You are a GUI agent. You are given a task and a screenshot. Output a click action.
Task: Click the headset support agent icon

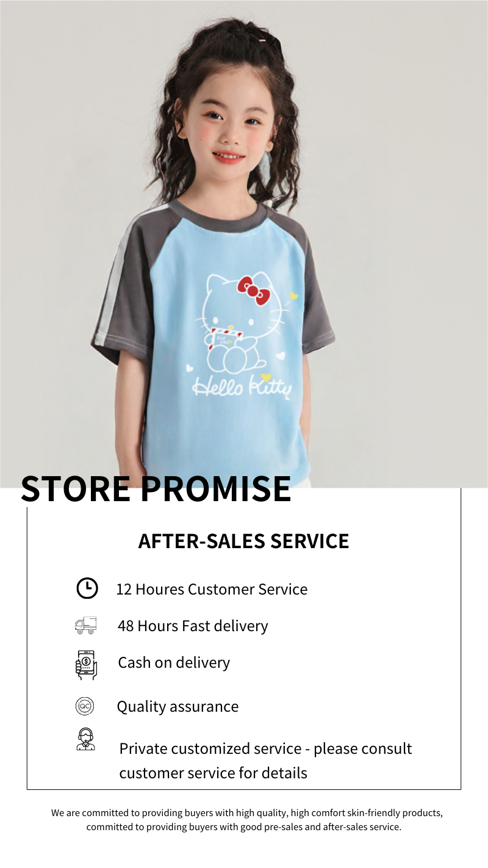(85, 739)
